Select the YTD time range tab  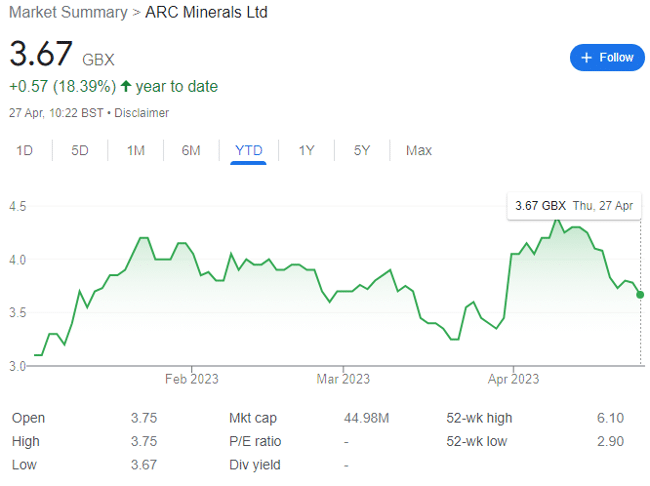[249, 150]
